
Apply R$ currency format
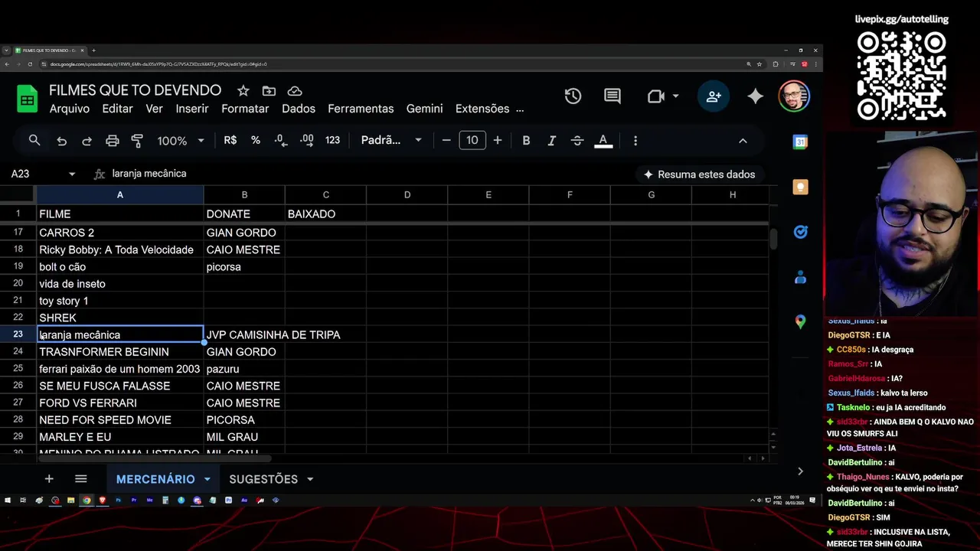(x=230, y=141)
